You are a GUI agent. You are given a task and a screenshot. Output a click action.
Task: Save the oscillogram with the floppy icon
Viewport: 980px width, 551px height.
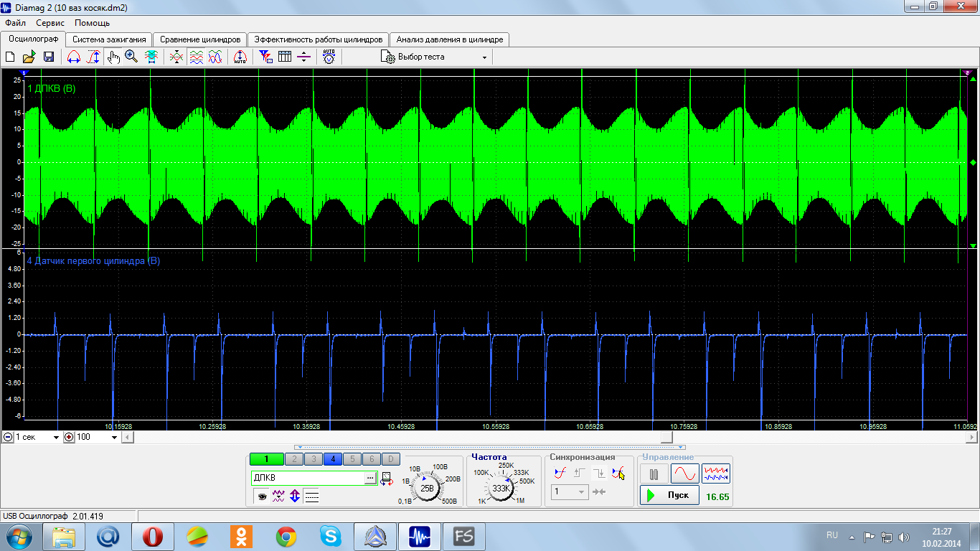tap(49, 57)
